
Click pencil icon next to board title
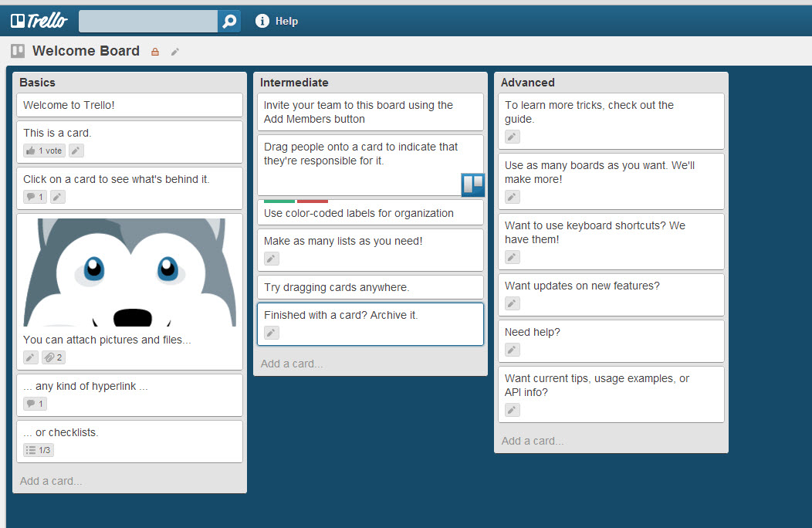click(175, 52)
